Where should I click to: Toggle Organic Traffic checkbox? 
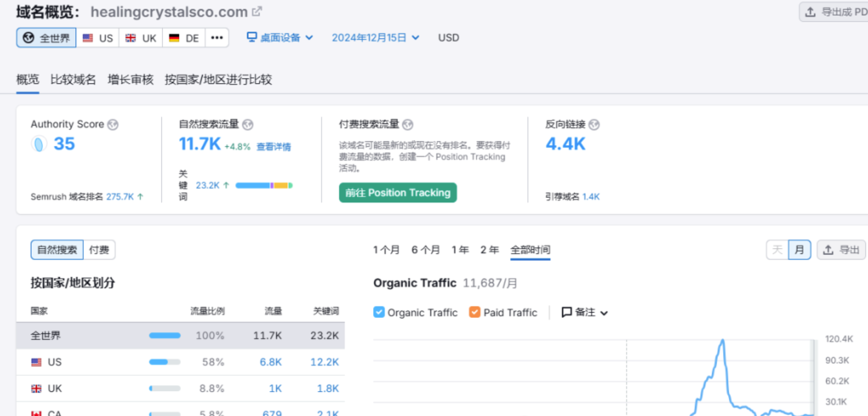click(x=379, y=312)
